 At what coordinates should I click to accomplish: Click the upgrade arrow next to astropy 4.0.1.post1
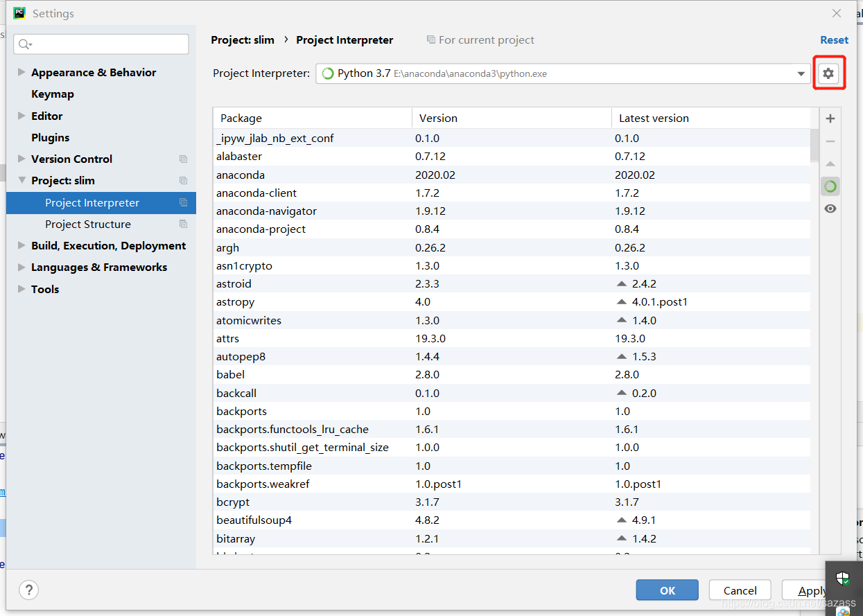(622, 302)
